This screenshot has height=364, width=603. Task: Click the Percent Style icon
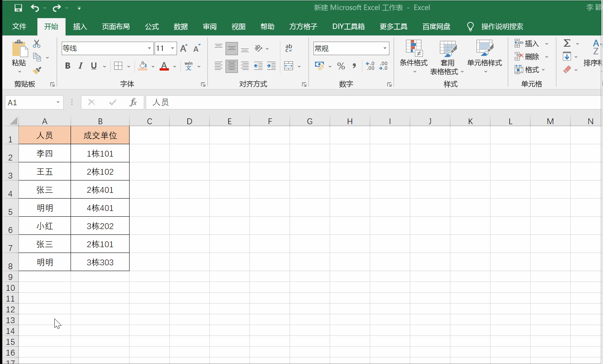pos(341,66)
